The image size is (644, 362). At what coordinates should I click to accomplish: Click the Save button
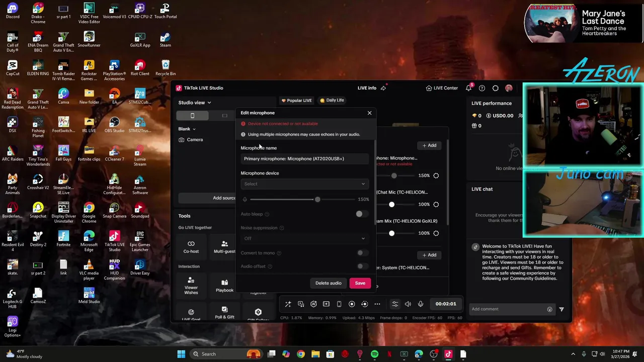click(360, 283)
